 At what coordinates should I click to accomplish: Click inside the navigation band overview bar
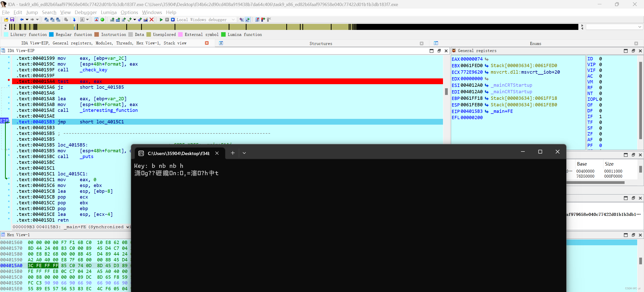pos(302,27)
